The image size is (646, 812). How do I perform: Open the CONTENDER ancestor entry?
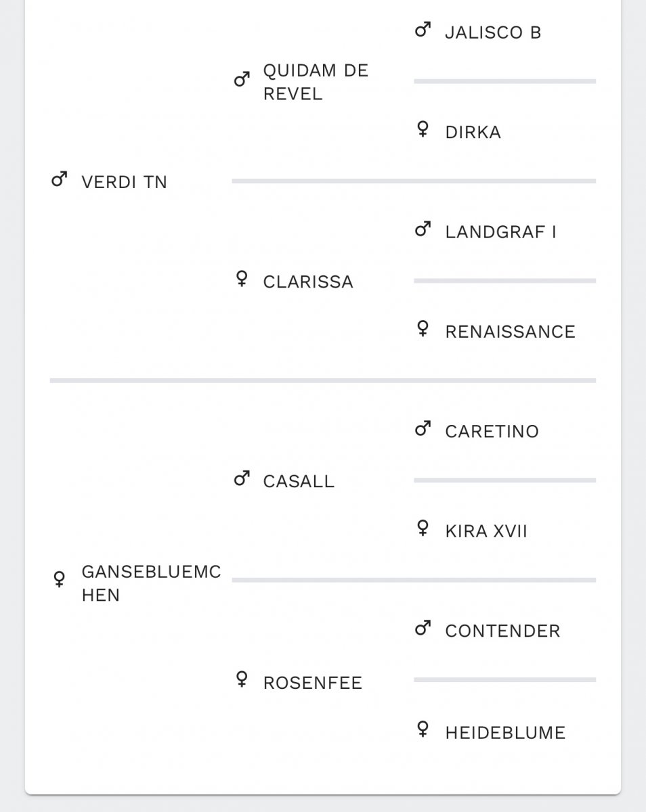click(x=502, y=631)
